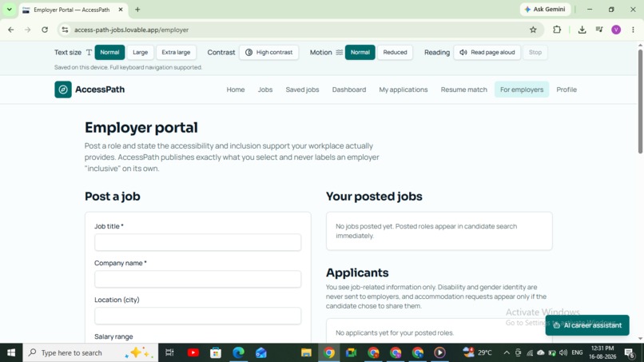Click the Salary range label
Image resolution: width=644 pixels, height=362 pixels.
point(113,336)
